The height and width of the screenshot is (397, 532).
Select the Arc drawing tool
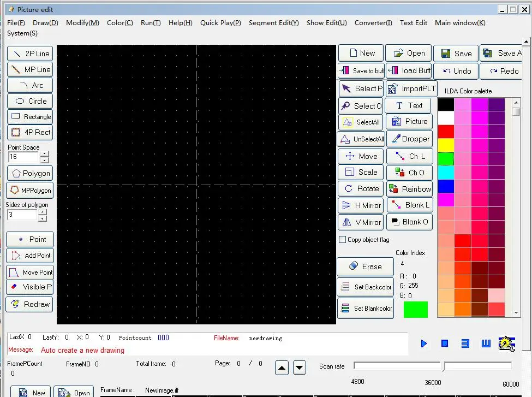(30, 85)
